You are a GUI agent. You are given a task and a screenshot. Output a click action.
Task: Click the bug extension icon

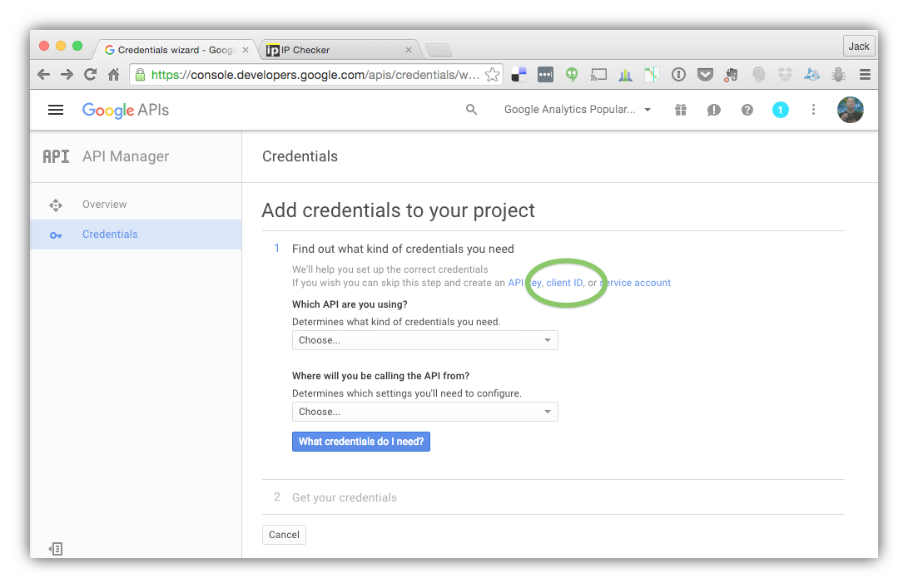point(838,75)
